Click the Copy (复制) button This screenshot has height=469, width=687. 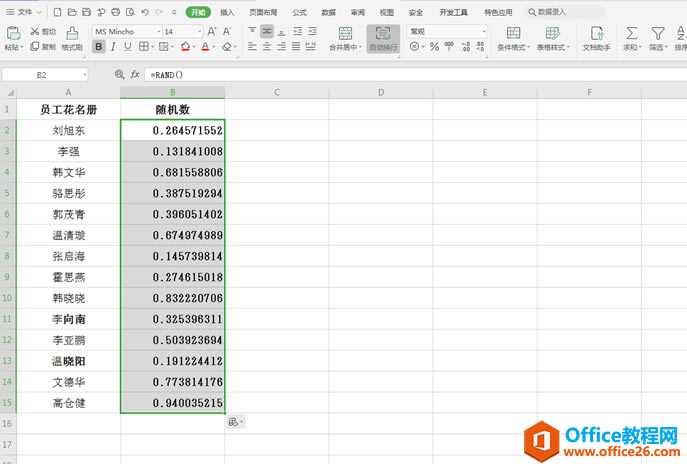43,46
